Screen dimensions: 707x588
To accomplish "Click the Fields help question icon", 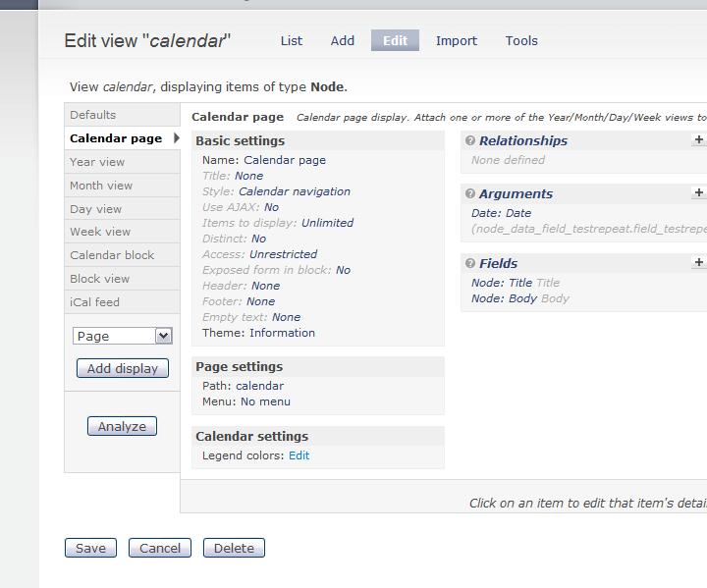I will coord(470,264).
